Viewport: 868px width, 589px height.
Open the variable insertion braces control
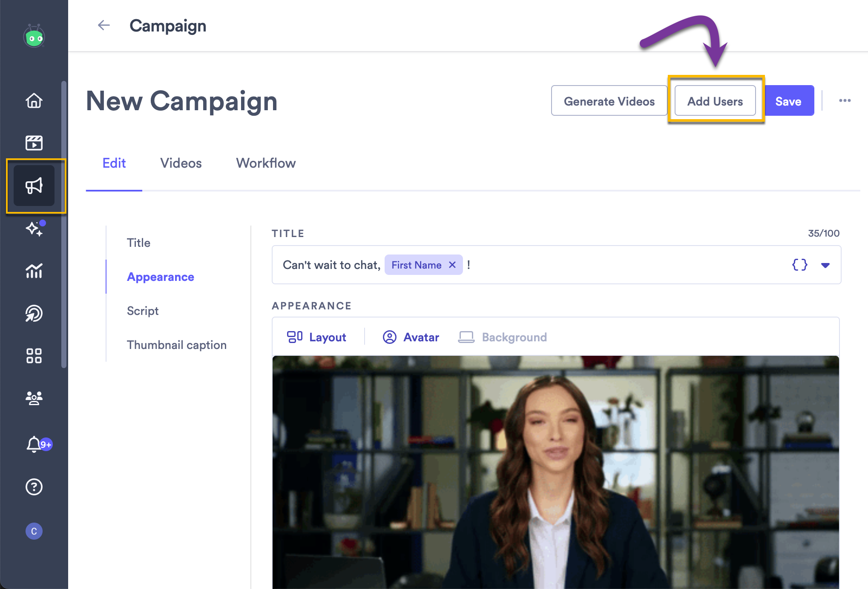tap(799, 265)
